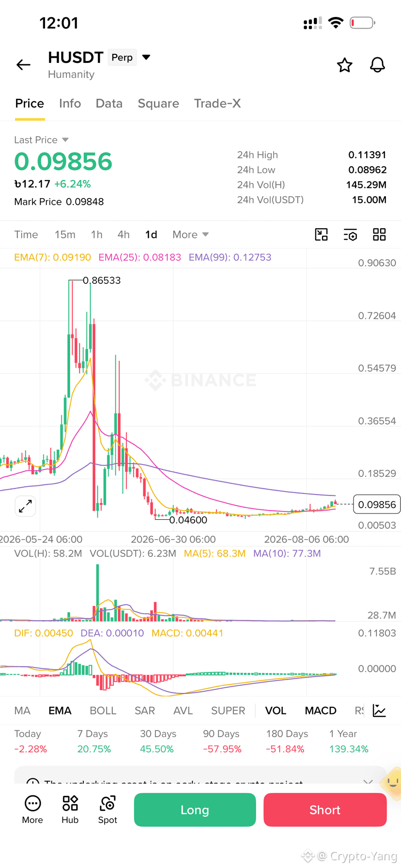
Task: Select the Time chart interval
Action: [26, 234]
